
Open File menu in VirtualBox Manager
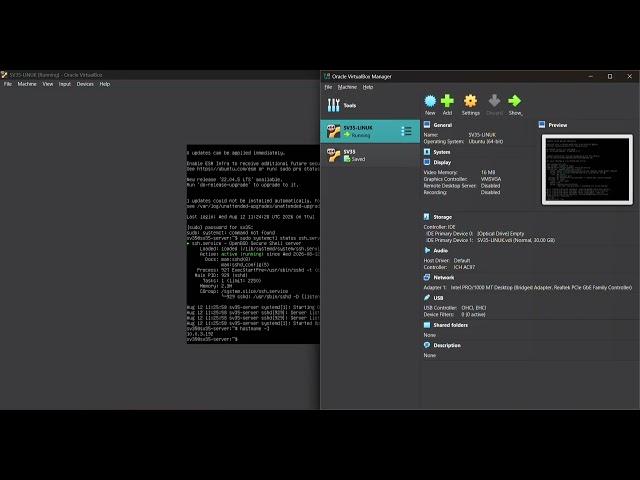[328, 87]
